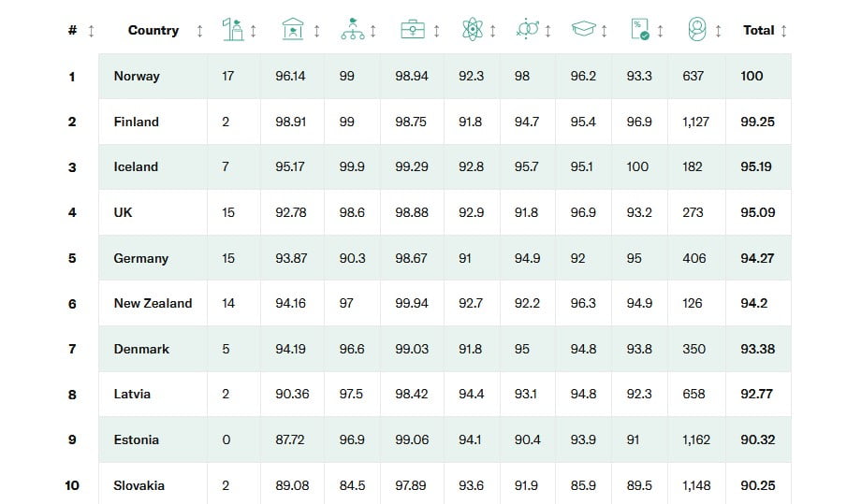Click the baby/maternity column icon

[696, 30]
